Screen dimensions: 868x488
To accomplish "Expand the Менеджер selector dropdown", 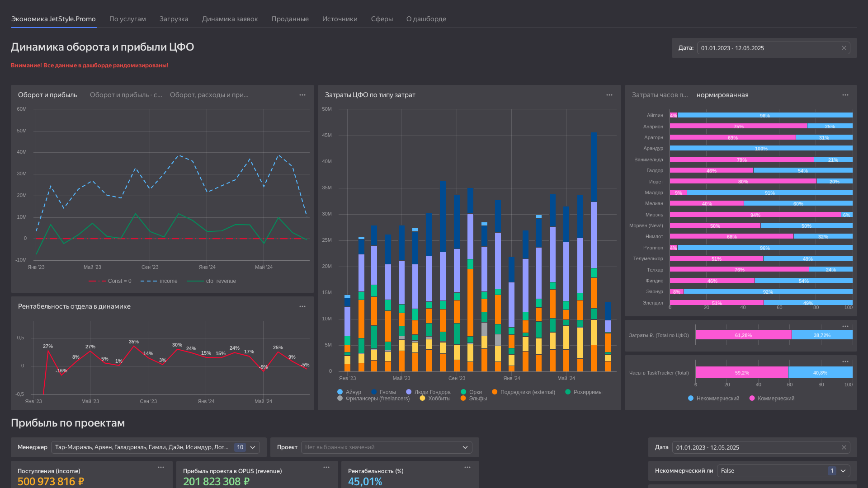I will [253, 447].
